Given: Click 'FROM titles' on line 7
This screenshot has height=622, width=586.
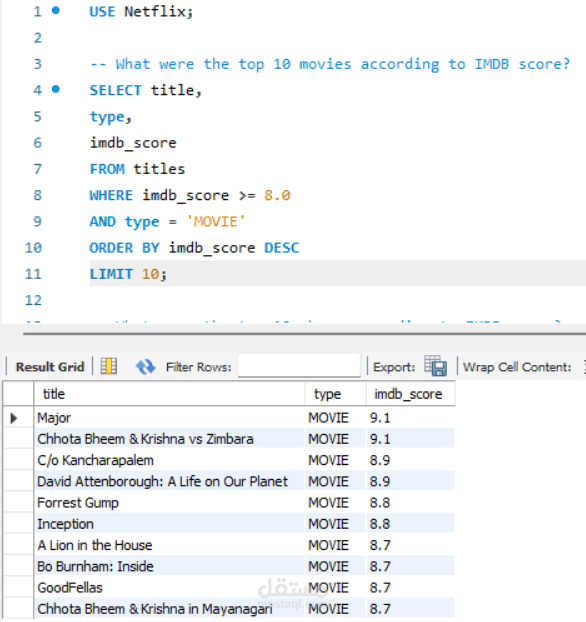Looking at the screenshot, I should click(137, 169).
